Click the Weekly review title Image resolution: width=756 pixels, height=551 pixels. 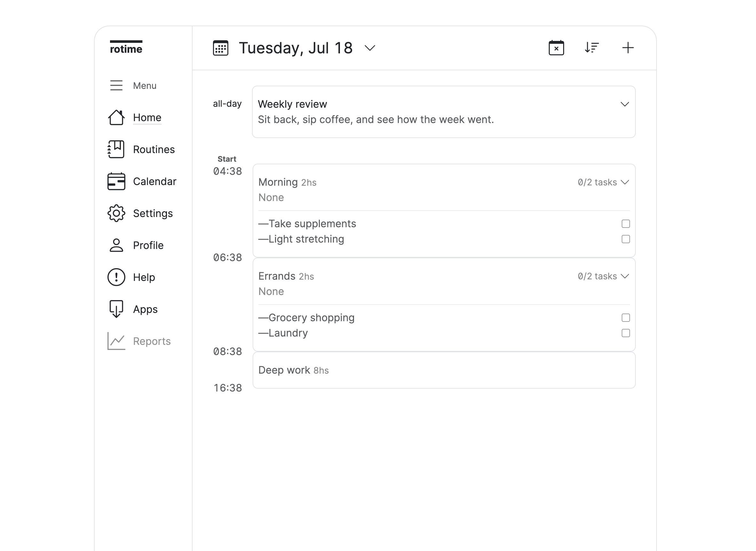click(x=292, y=104)
